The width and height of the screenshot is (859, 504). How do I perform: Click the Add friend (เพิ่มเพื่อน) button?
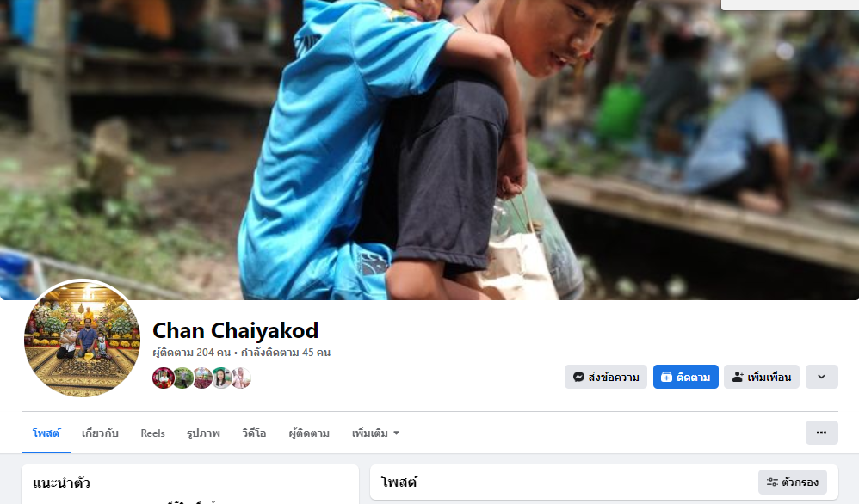tap(762, 377)
